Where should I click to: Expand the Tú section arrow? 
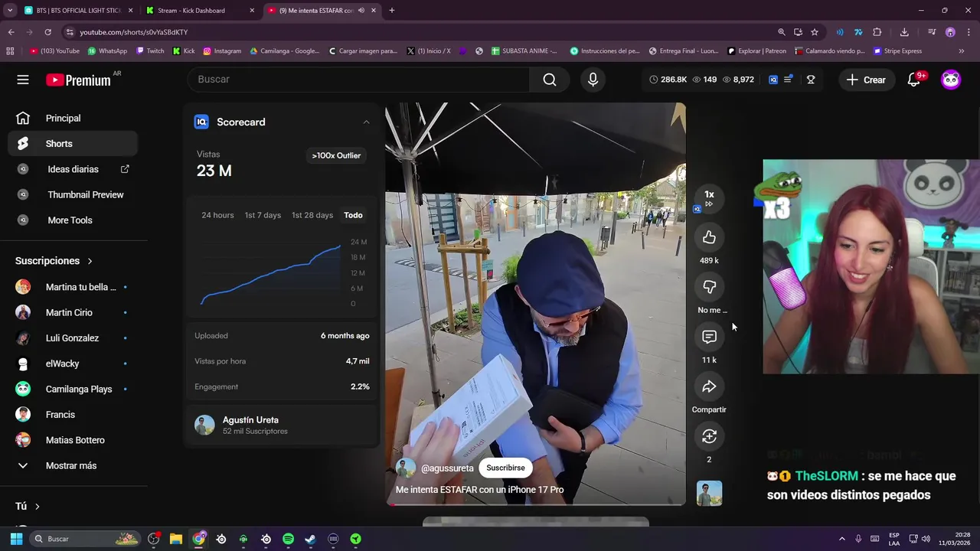[37, 507]
